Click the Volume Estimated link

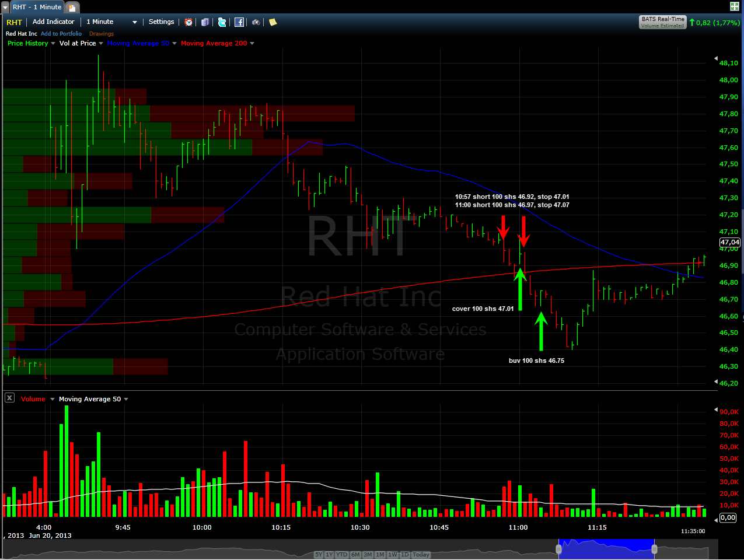point(662,26)
